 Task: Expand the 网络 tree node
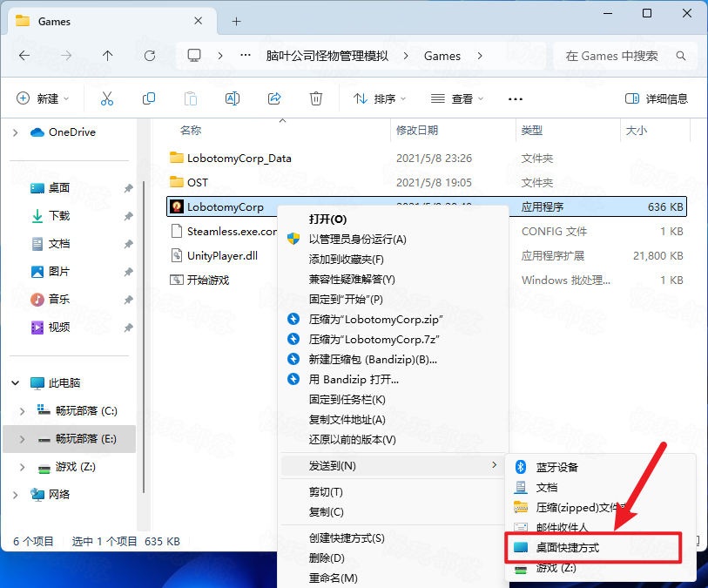[16, 495]
